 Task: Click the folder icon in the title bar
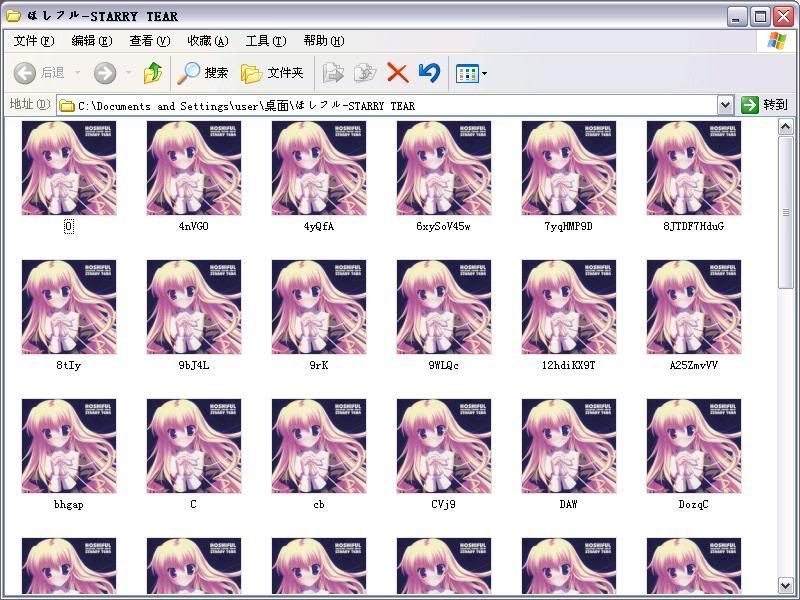[13, 16]
